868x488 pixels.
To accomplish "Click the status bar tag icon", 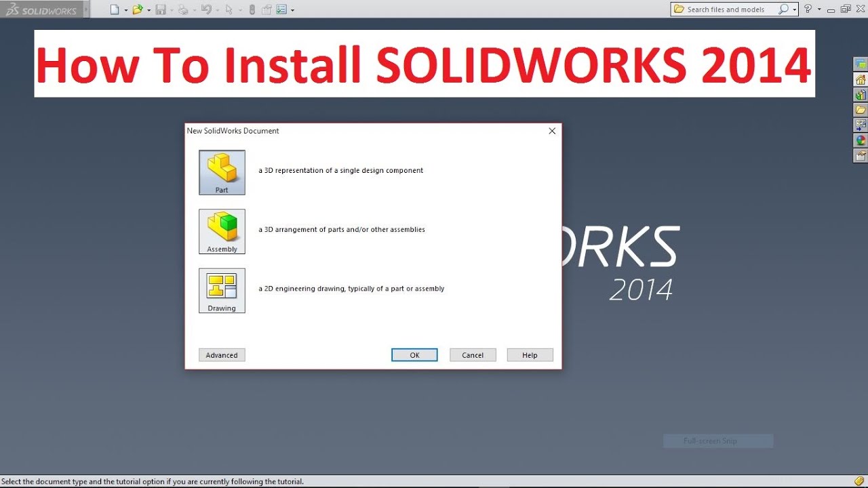I will click(x=859, y=481).
